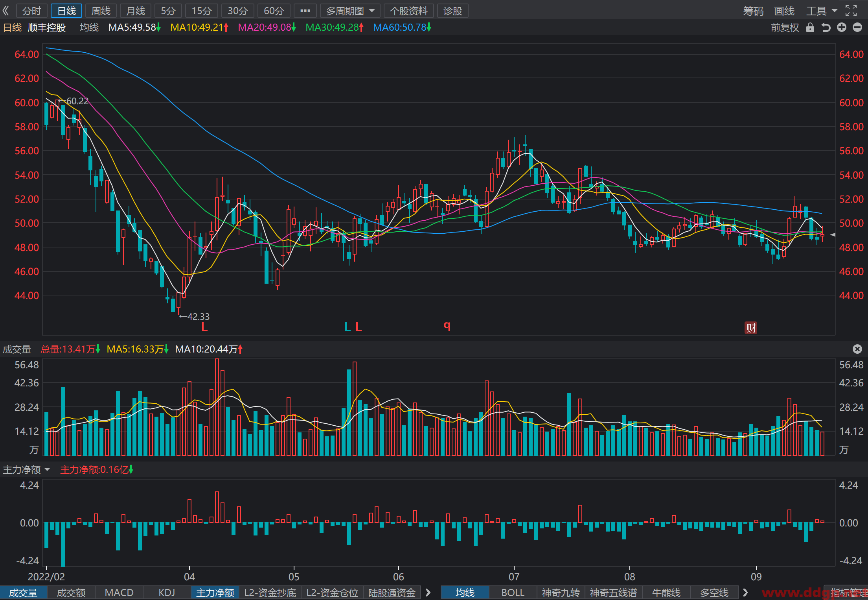Select the 神奇九转 overlay tab

click(x=561, y=593)
